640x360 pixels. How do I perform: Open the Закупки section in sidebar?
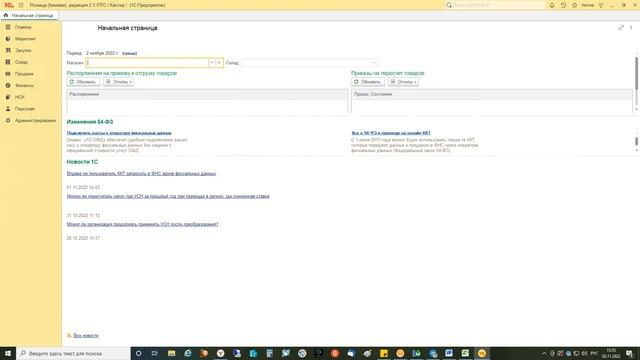pos(23,51)
